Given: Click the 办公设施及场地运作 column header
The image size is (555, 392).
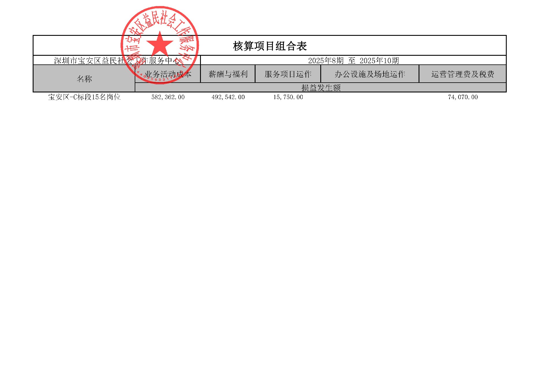Looking at the screenshot, I should tap(370, 74).
